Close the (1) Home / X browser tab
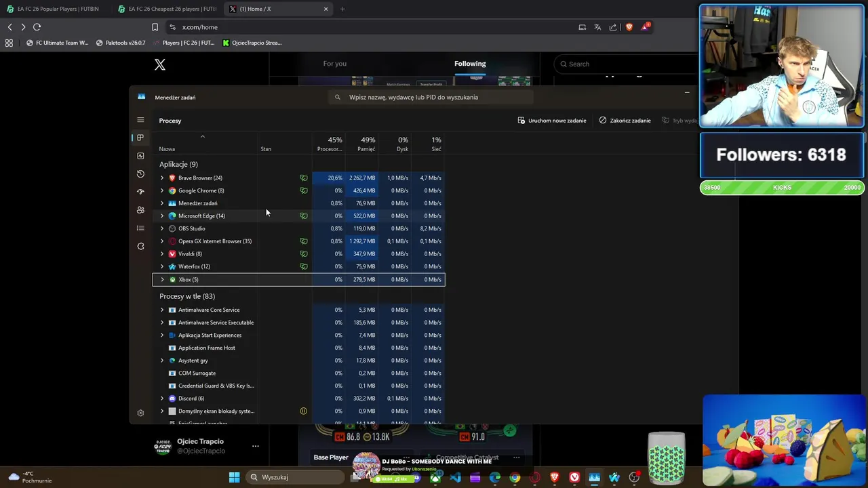 (325, 9)
